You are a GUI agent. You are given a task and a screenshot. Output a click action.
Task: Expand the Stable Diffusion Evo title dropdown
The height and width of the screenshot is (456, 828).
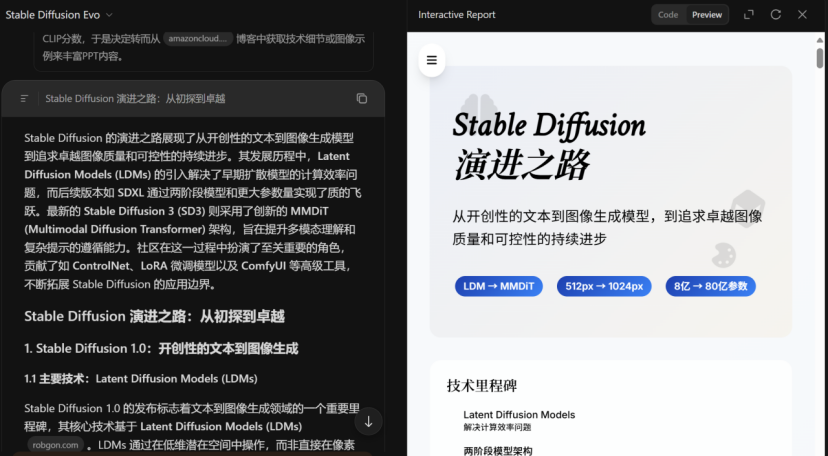[x=109, y=15]
